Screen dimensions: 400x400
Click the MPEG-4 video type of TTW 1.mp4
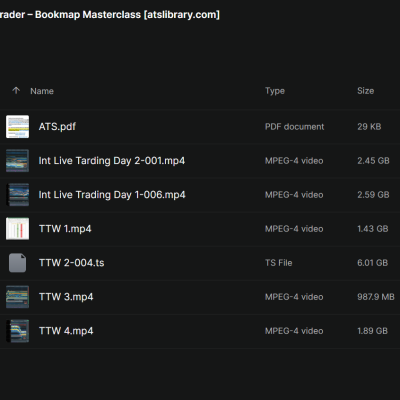[x=294, y=229]
